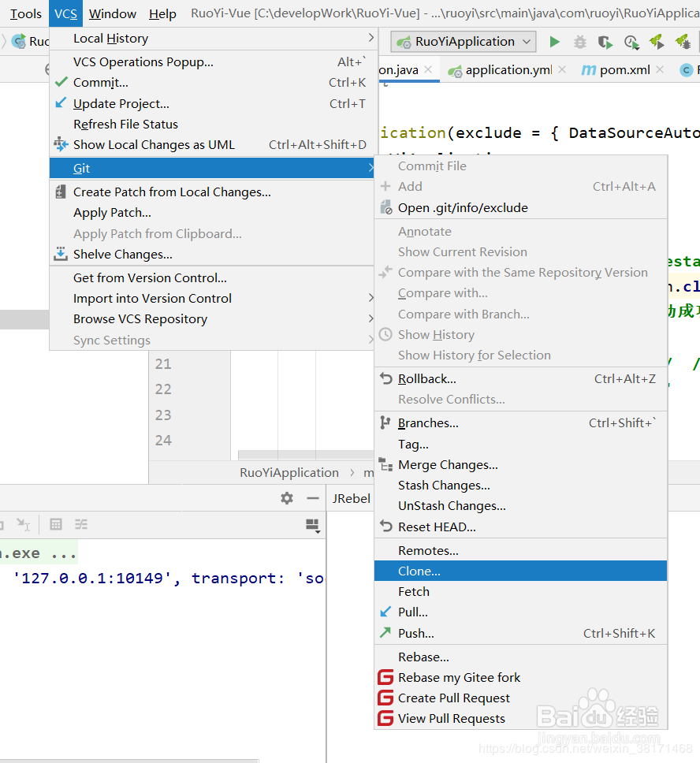Expand the highlighted Git submenu
The height and width of the screenshot is (763, 700).
[214, 169]
